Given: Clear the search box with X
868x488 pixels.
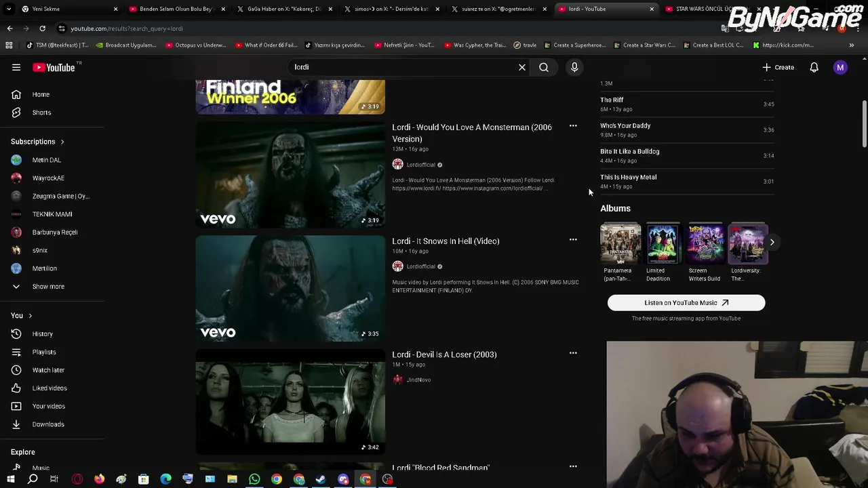Looking at the screenshot, I should pyautogui.click(x=522, y=67).
